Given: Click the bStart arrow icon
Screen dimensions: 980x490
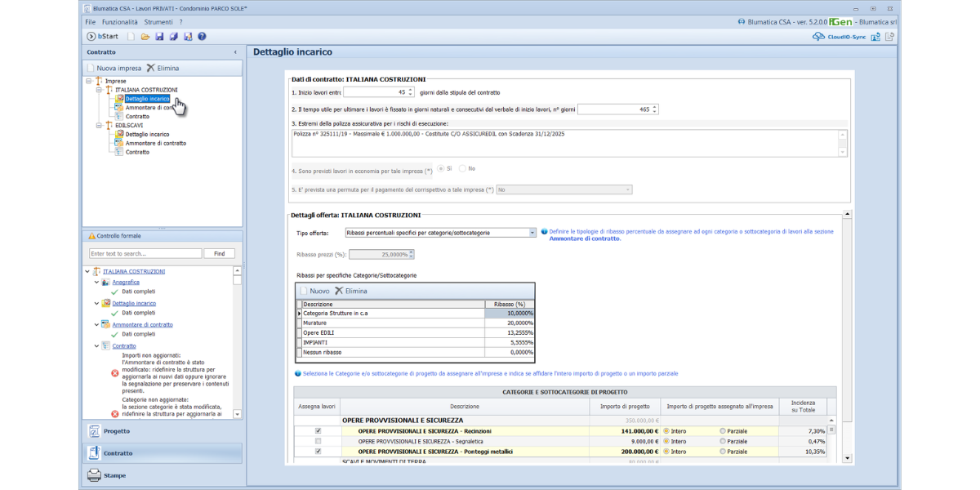Looking at the screenshot, I should [x=91, y=37].
